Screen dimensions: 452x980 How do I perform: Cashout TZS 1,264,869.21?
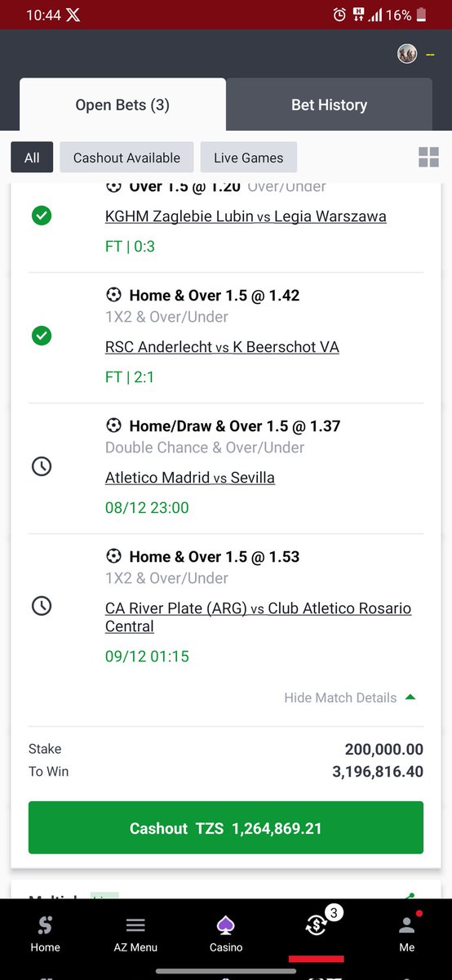point(226,828)
